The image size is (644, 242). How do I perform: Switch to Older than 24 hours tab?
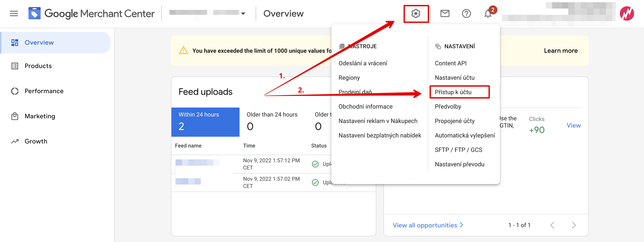click(272, 122)
